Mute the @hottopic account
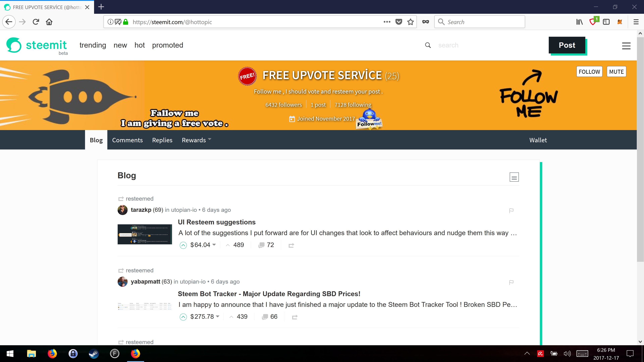The height and width of the screenshot is (362, 644). pyautogui.click(x=616, y=71)
